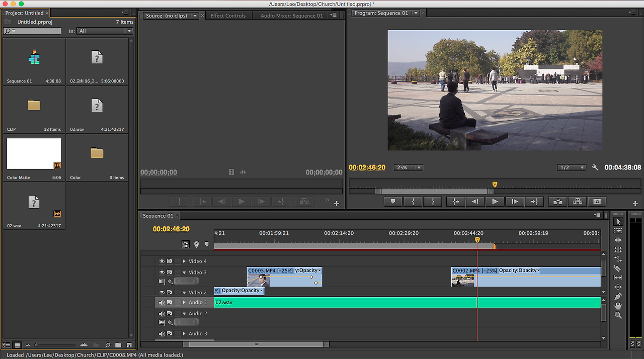Open the 1/2 playback resolution dropdown
The height and width of the screenshot is (359, 644).
pyautogui.click(x=572, y=167)
